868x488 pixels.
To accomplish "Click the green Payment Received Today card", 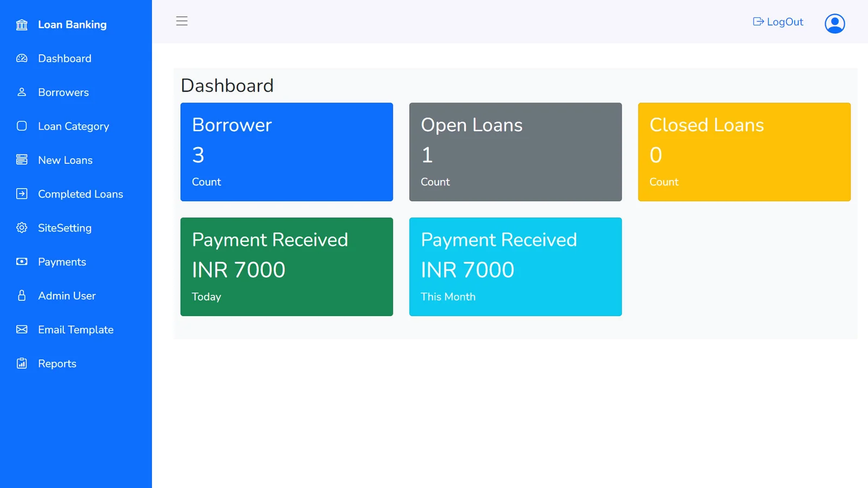I will 286,267.
